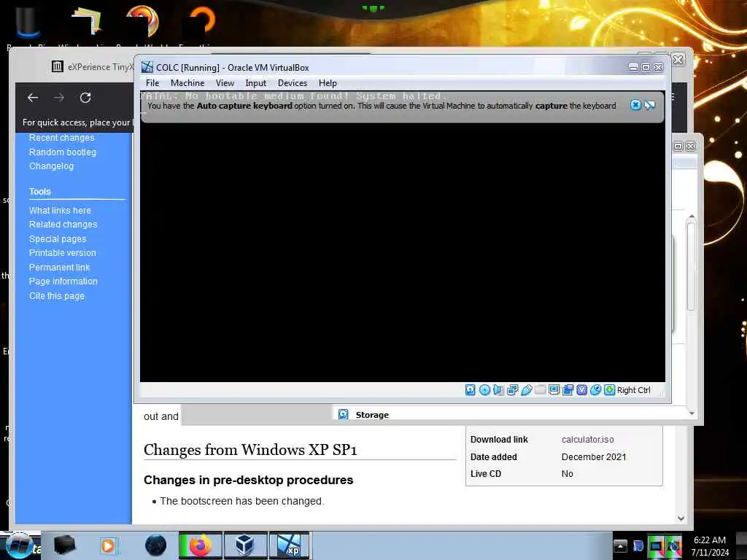Screen dimensions: 747x560
Task: Download calculator.iso link
Action: pos(587,439)
